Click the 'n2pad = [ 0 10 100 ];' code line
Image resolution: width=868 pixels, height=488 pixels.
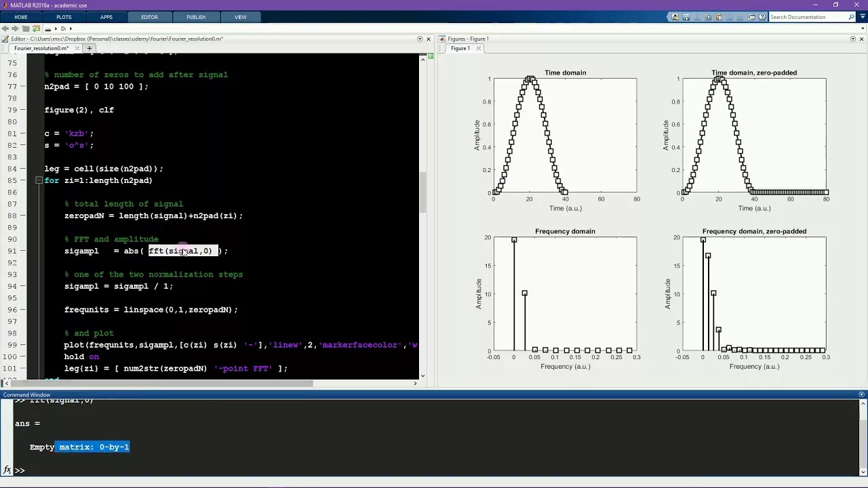96,86
